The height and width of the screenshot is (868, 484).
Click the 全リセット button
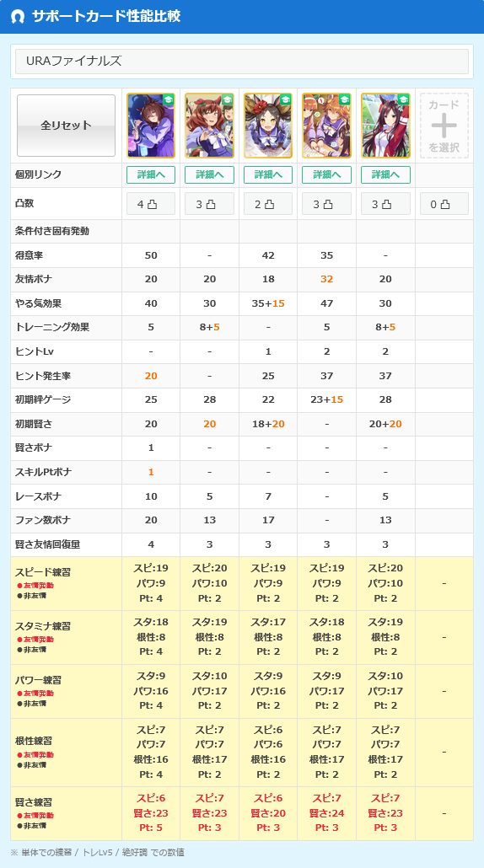(x=66, y=126)
